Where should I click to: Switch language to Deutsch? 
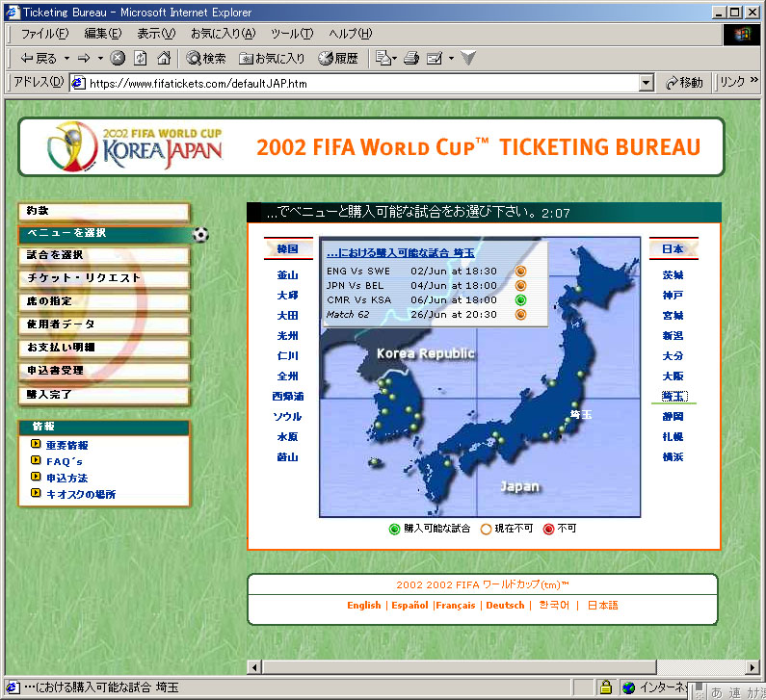point(505,606)
